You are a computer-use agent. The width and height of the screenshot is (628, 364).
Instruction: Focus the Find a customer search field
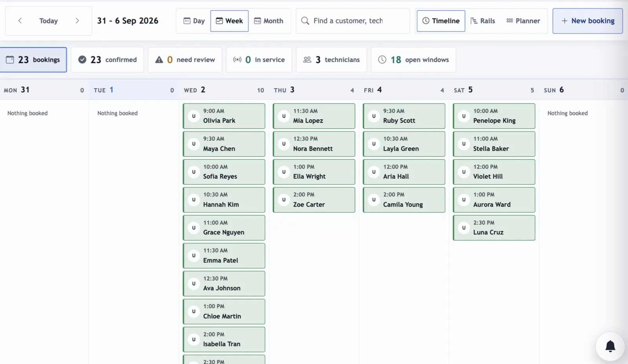(x=353, y=21)
